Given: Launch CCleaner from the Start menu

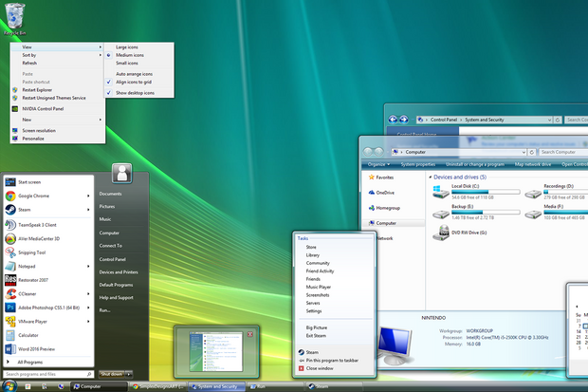Looking at the screenshot, I should tap(27, 293).
